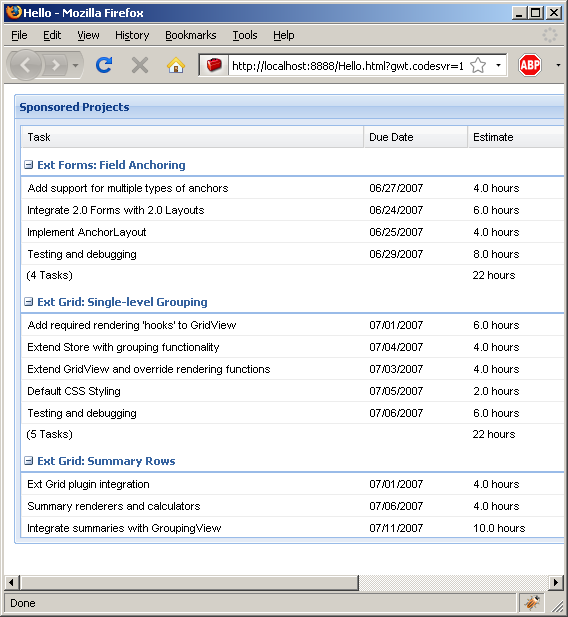Bookmark this page with the star icon

pos(478,65)
